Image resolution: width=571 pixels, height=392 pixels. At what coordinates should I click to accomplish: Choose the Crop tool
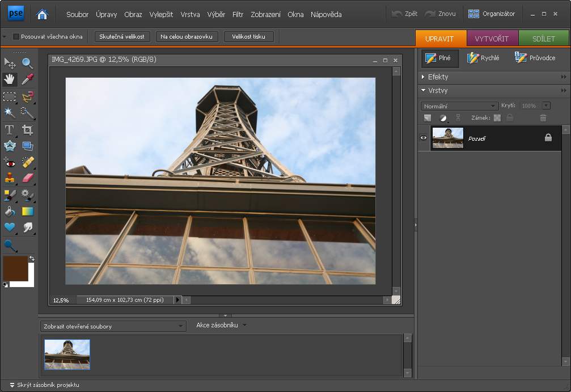pos(27,130)
